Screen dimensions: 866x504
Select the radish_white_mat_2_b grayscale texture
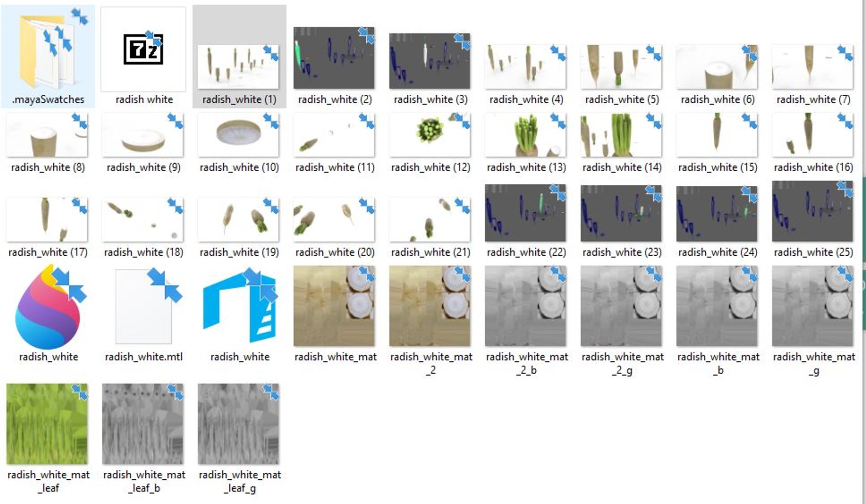(x=525, y=306)
